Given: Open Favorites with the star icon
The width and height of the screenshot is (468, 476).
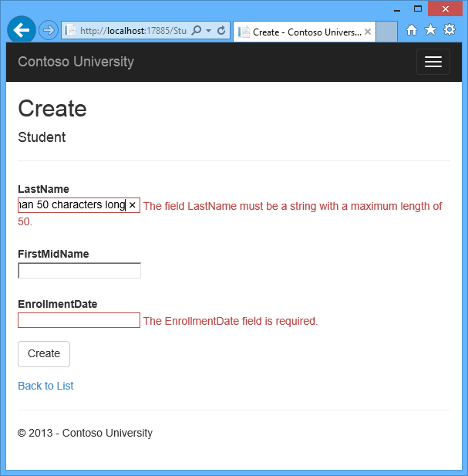Looking at the screenshot, I should [x=430, y=30].
